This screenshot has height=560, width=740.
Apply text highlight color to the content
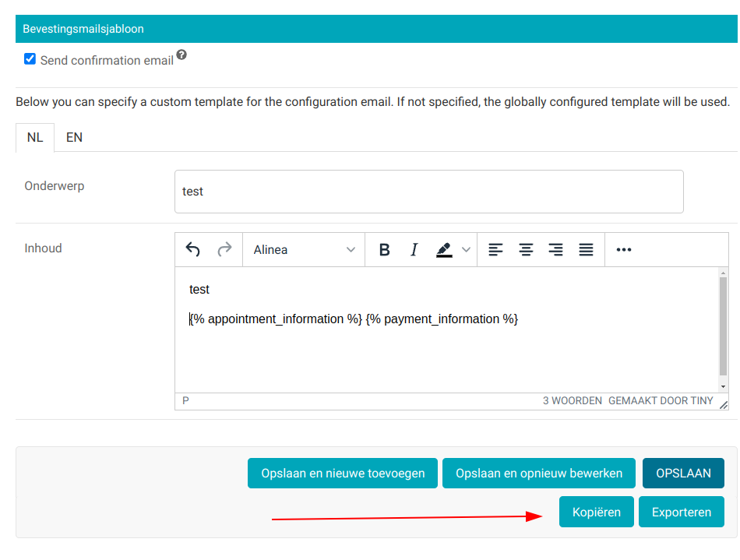point(444,250)
